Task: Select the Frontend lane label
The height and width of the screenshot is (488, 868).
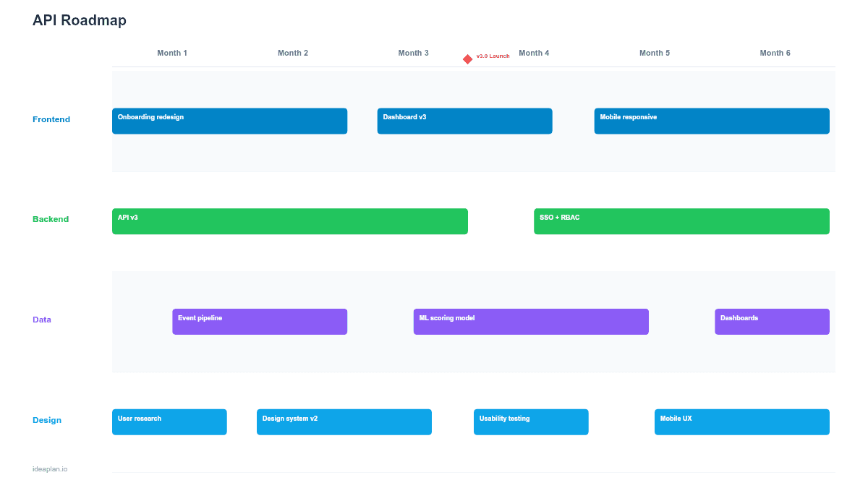Action: click(x=51, y=119)
